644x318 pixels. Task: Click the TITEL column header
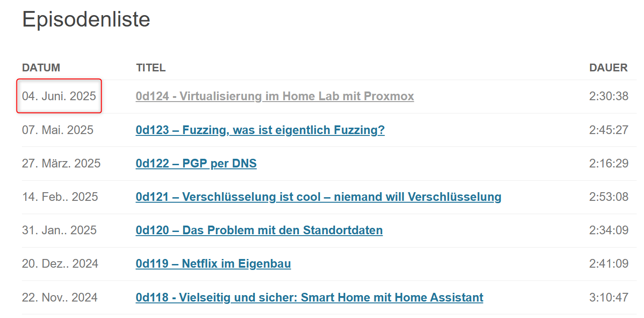pyautogui.click(x=151, y=68)
